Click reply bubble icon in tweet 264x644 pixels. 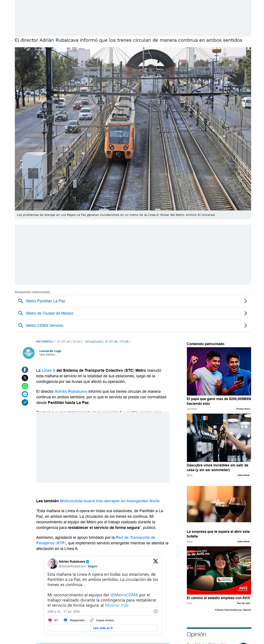(x=66, y=620)
